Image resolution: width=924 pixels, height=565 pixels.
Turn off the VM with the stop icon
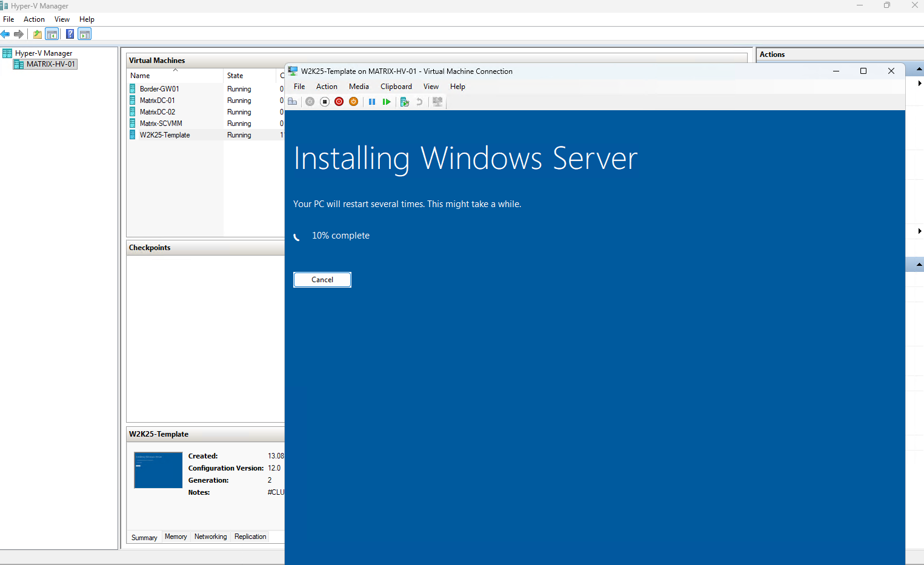coord(325,102)
